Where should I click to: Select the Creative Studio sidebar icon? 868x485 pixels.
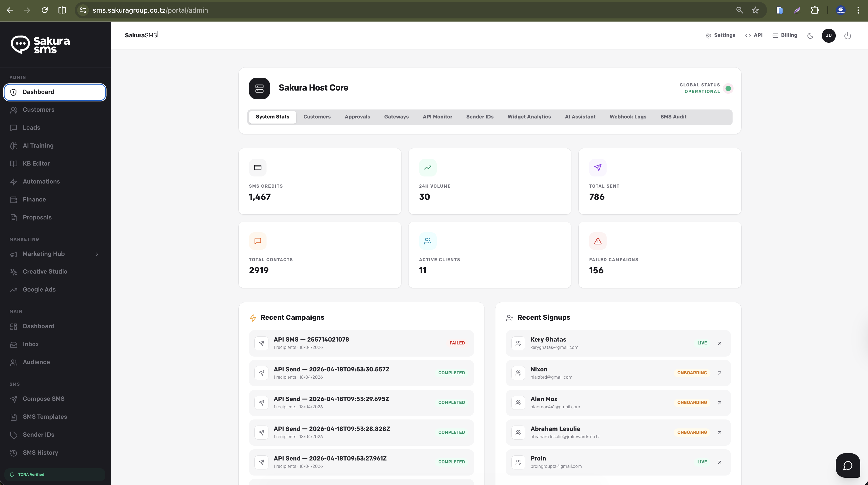coord(14,272)
